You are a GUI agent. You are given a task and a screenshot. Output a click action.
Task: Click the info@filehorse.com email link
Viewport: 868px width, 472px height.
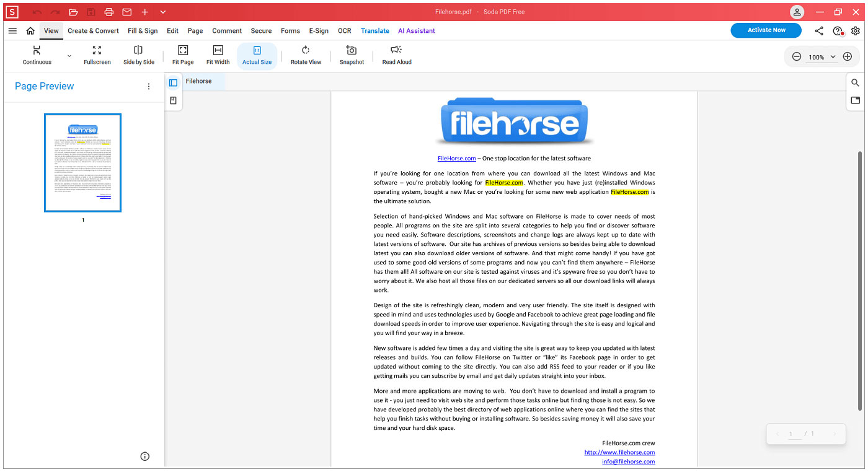point(628,461)
